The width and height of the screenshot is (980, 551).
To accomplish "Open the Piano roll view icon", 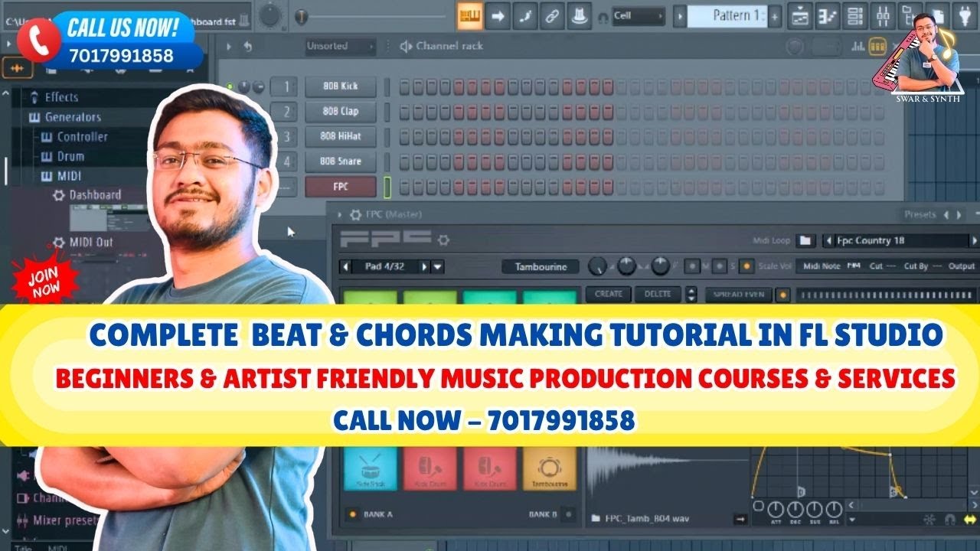I will pyautogui.click(x=828, y=15).
